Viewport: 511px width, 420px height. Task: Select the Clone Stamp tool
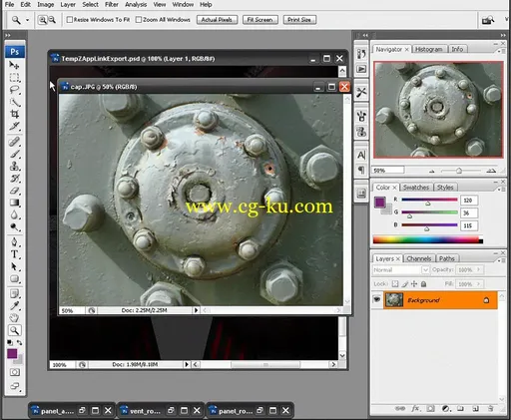coord(14,166)
